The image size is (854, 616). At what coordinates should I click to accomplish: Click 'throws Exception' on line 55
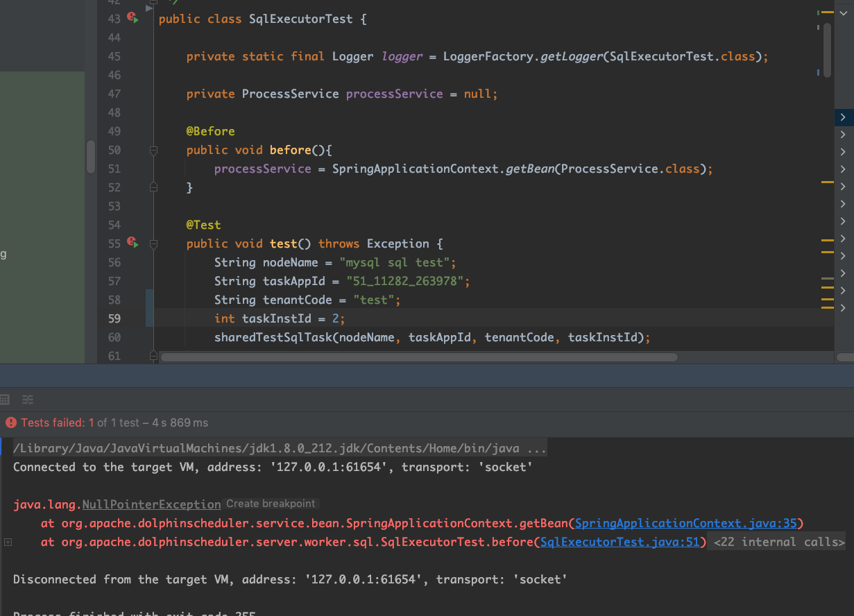coord(373,243)
